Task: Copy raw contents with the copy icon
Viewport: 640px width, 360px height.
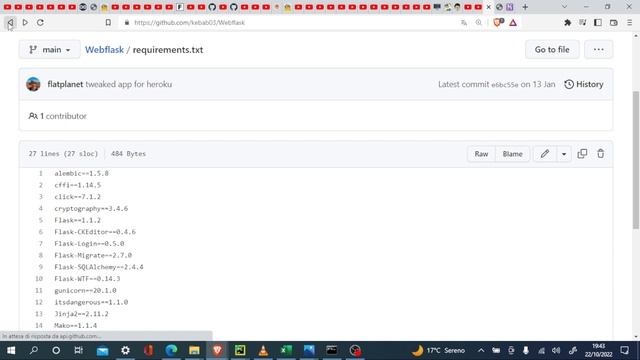Action: point(582,154)
